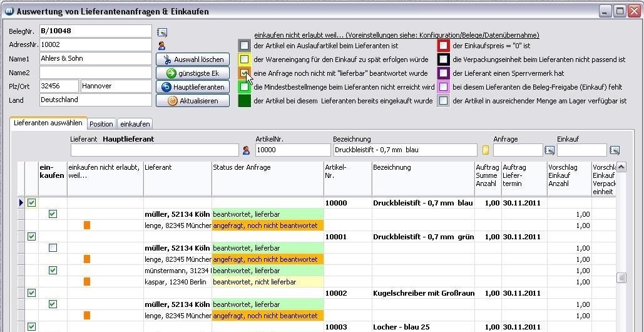The image size is (644, 332).
Task: Uncheck einkaufen box for münstermann row
Action: click(53, 271)
